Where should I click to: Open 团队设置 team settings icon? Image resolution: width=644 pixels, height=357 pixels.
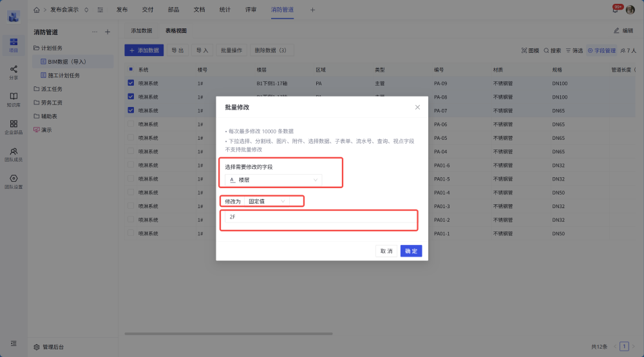tap(14, 181)
